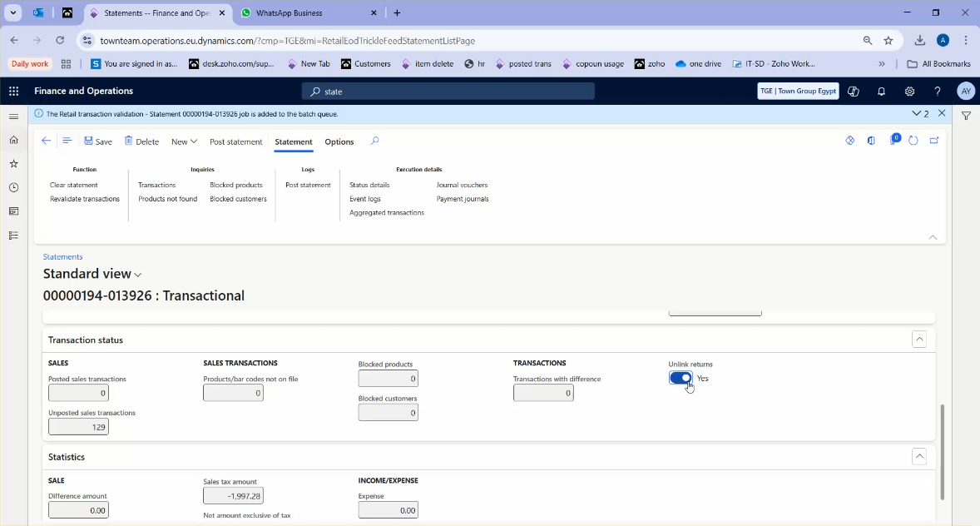This screenshot has width=980, height=526.
Task: Collapse the Transaction status section
Action: pos(919,339)
